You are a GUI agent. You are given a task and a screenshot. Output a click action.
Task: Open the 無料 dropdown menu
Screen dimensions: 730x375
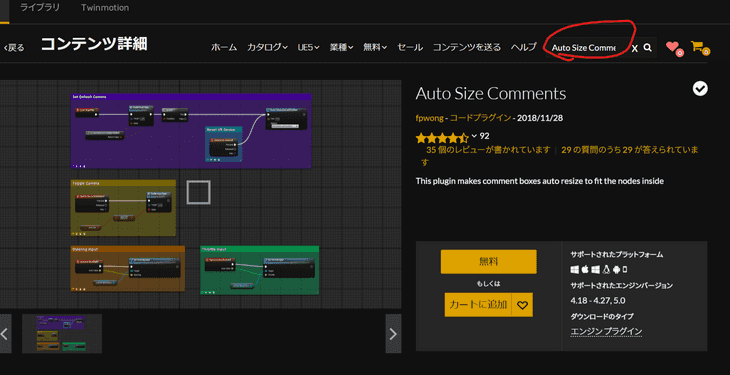[375, 47]
